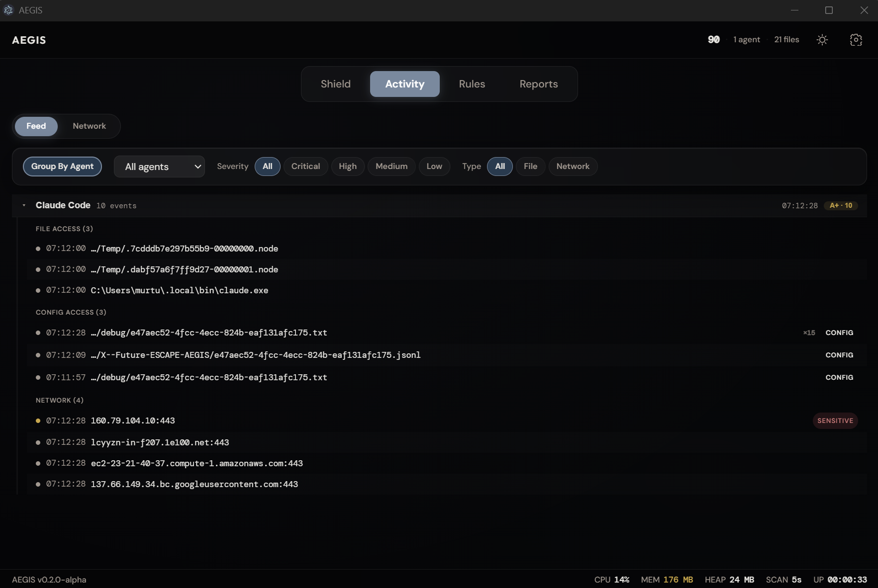The width and height of the screenshot is (878, 588).
Task: Switch to the Network sub-tab
Action: coord(90,126)
